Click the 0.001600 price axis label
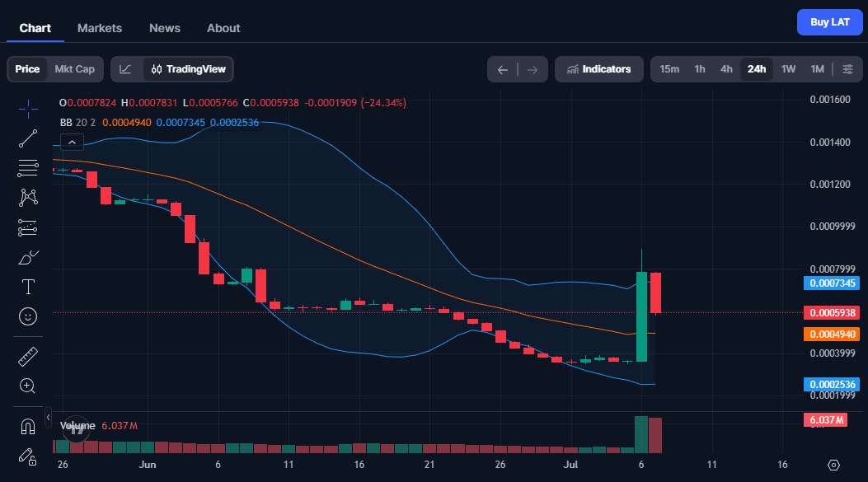This screenshot has height=482, width=868. [x=830, y=100]
